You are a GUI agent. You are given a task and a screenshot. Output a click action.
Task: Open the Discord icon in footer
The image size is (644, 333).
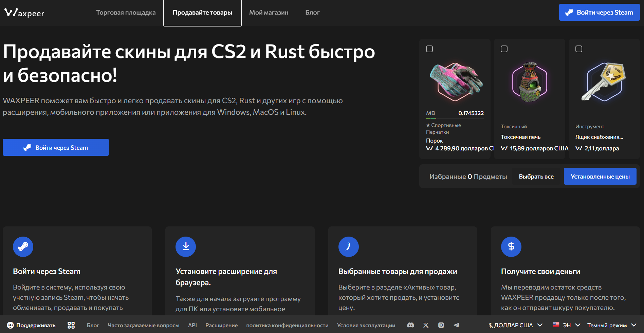410,325
